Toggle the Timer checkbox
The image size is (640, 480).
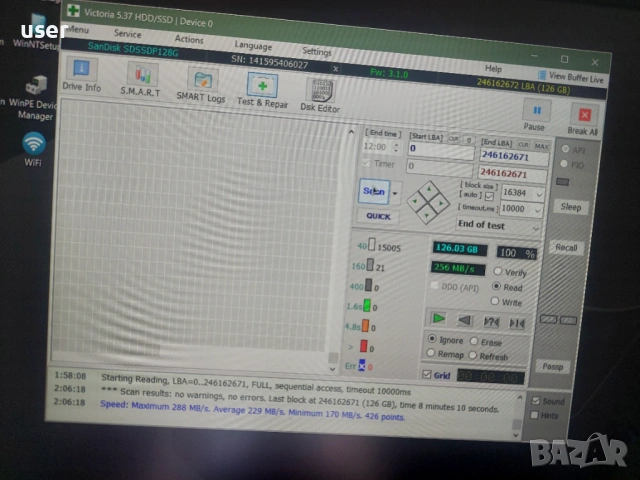coord(366,162)
